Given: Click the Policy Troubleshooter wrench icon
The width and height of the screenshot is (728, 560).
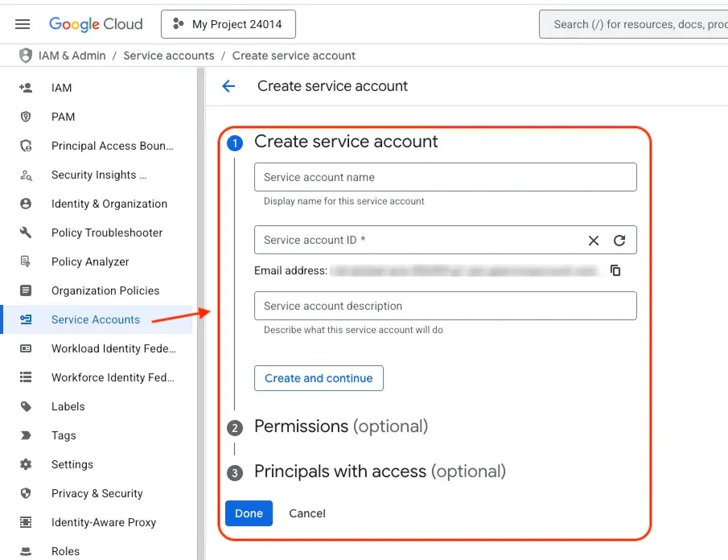Looking at the screenshot, I should point(26,233).
